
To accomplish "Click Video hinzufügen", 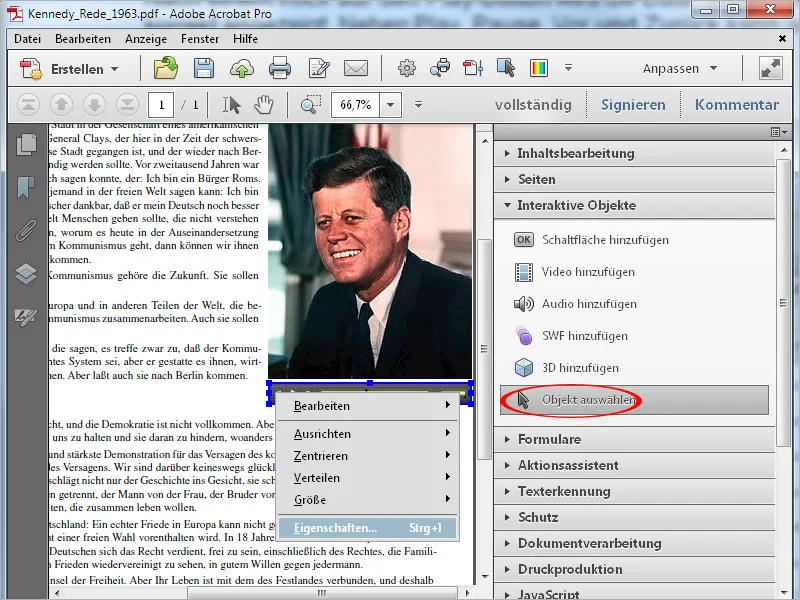I will click(x=574, y=272).
